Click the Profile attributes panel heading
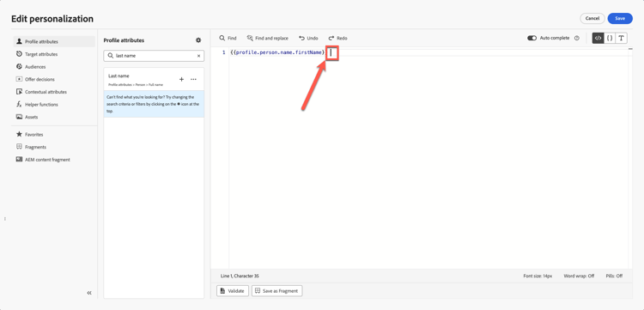 click(124, 40)
